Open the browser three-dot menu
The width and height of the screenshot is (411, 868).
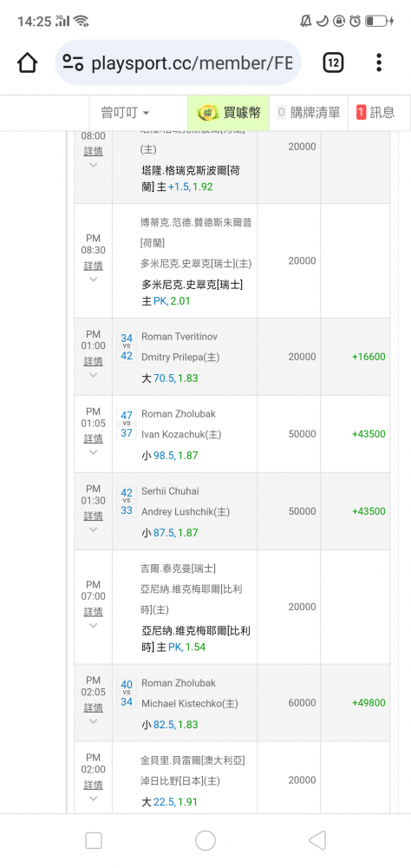[379, 62]
